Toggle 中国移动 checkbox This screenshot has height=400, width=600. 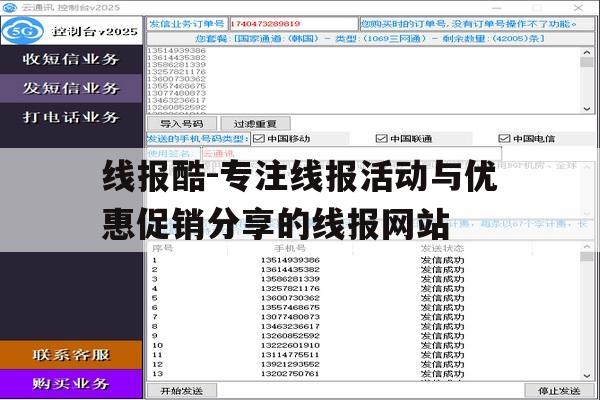coord(259,139)
